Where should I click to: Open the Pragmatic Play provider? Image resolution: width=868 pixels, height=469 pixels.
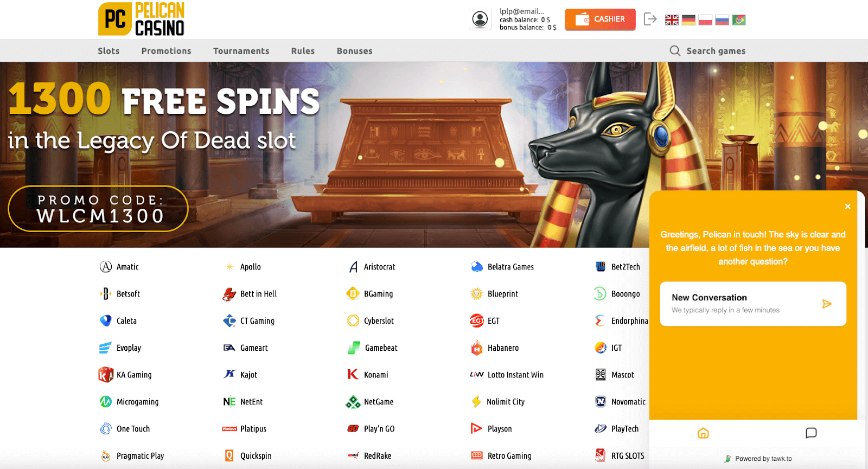[x=132, y=456]
